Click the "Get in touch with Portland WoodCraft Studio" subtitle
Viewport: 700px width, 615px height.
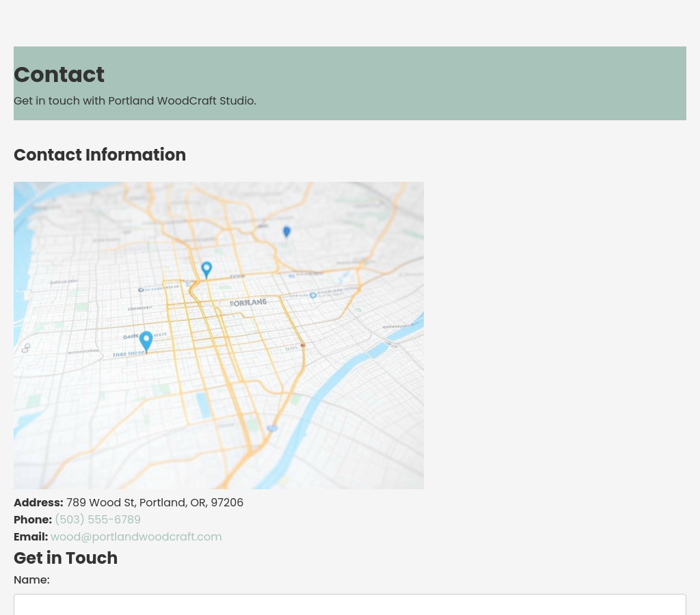pos(135,101)
